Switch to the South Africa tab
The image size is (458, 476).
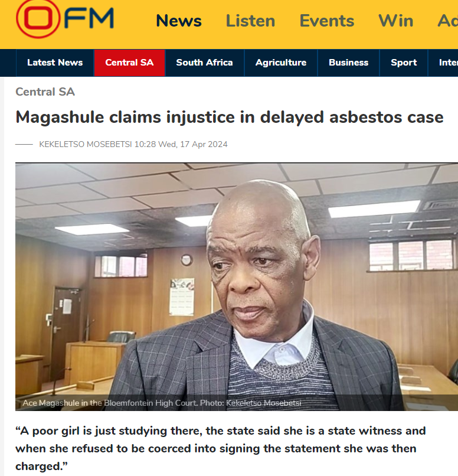click(x=204, y=63)
